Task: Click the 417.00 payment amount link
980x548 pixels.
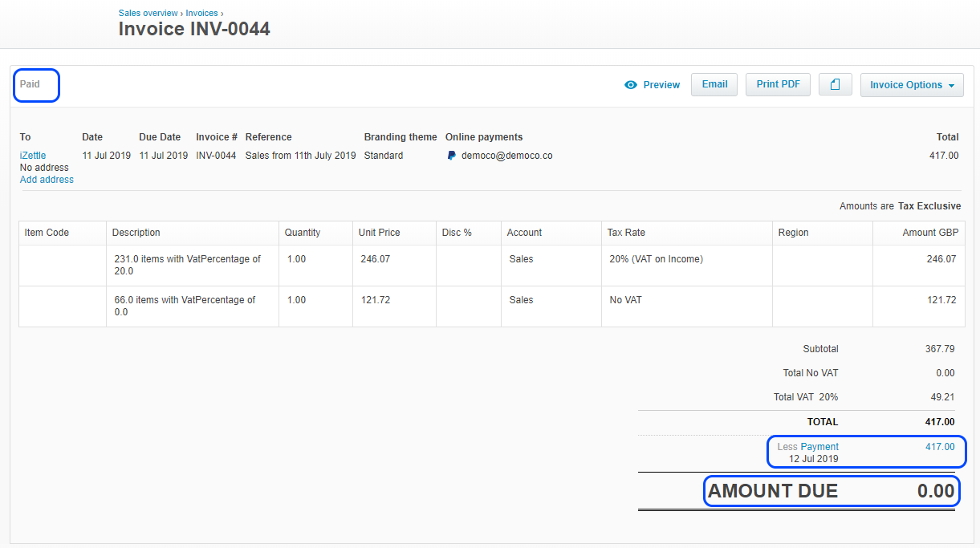Action: pyautogui.click(x=940, y=447)
